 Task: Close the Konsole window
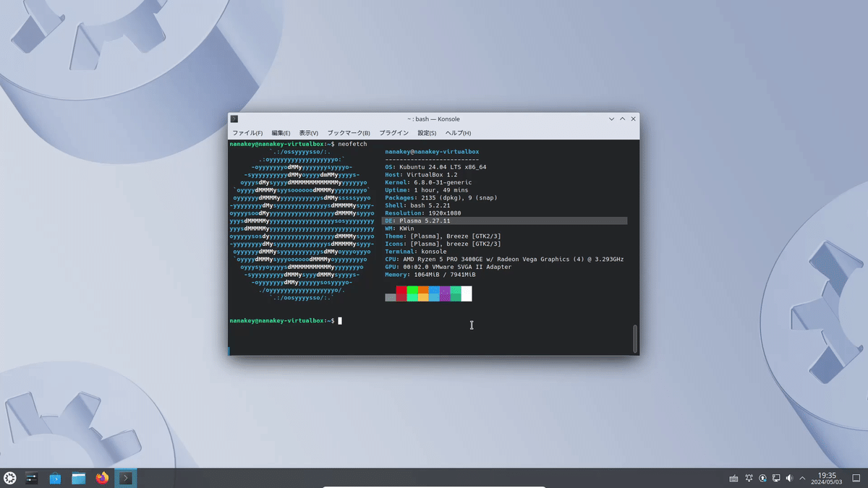(634, 119)
